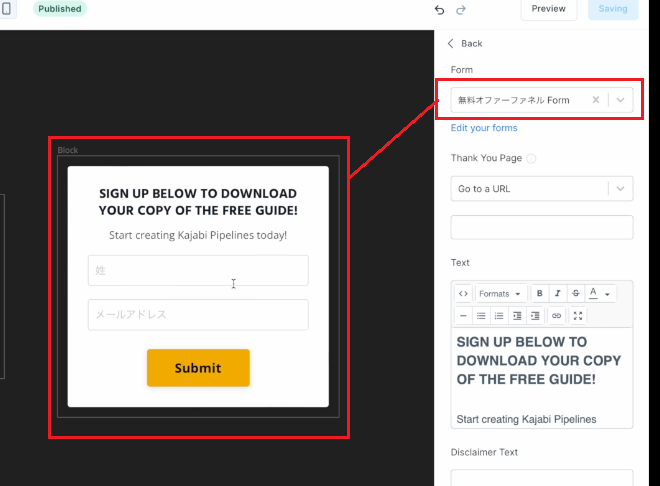Clear the selected form with X
Viewport: 660px width, 486px height.
596,100
